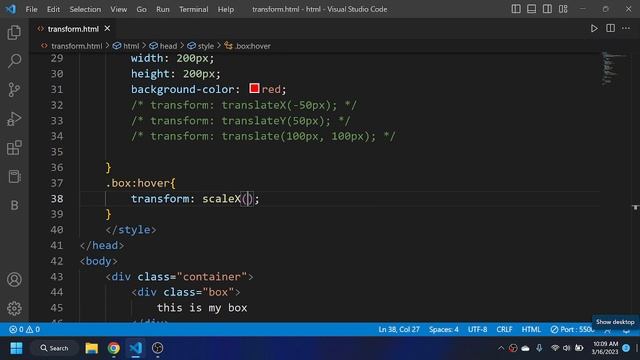The width and height of the screenshot is (640, 360).
Task: Click the Port: 5500 Live Server status item
Action: [572, 329]
